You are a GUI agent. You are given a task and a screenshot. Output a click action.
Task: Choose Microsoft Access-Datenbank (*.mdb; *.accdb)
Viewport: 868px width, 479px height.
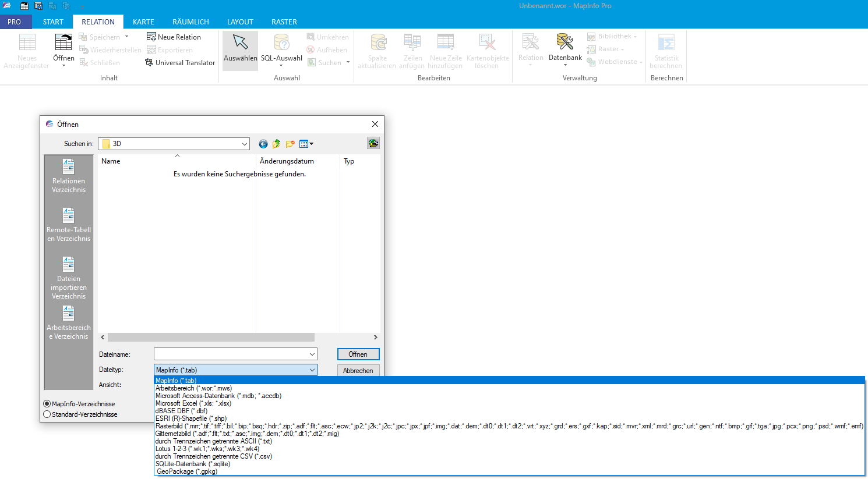click(510, 396)
